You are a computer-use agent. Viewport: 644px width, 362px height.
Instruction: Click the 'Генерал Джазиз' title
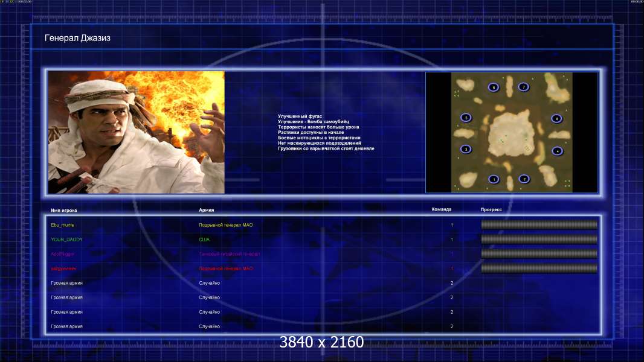[x=77, y=38]
